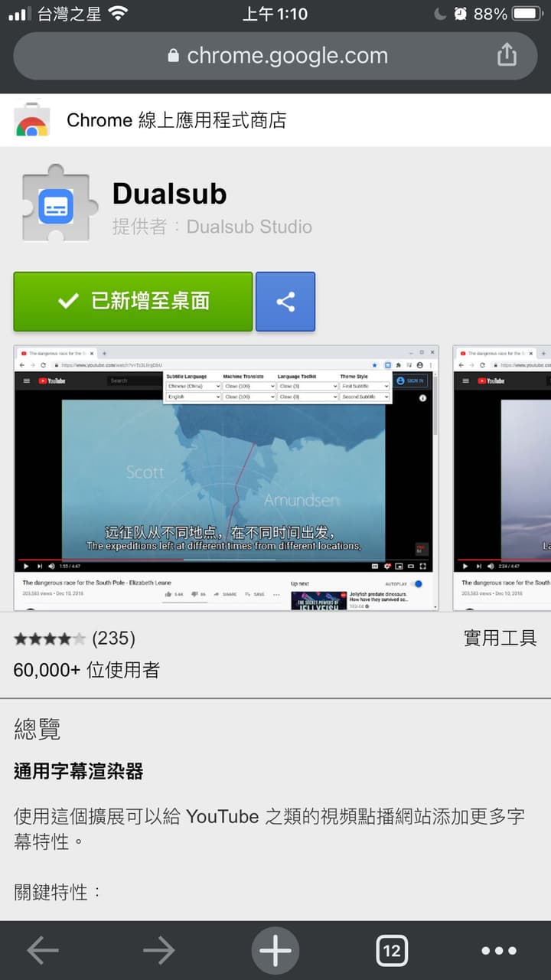Tap the green 已新增至桌面 button
The height and width of the screenshot is (980, 551).
133,302
